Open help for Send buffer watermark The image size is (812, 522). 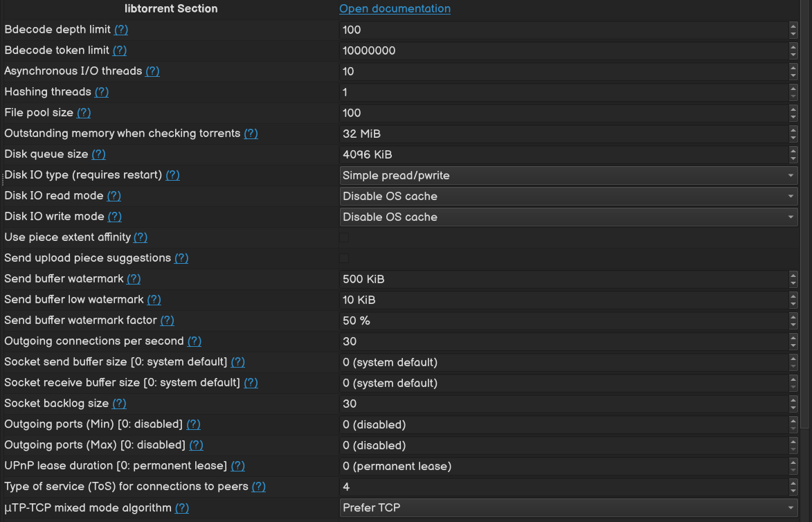click(134, 278)
